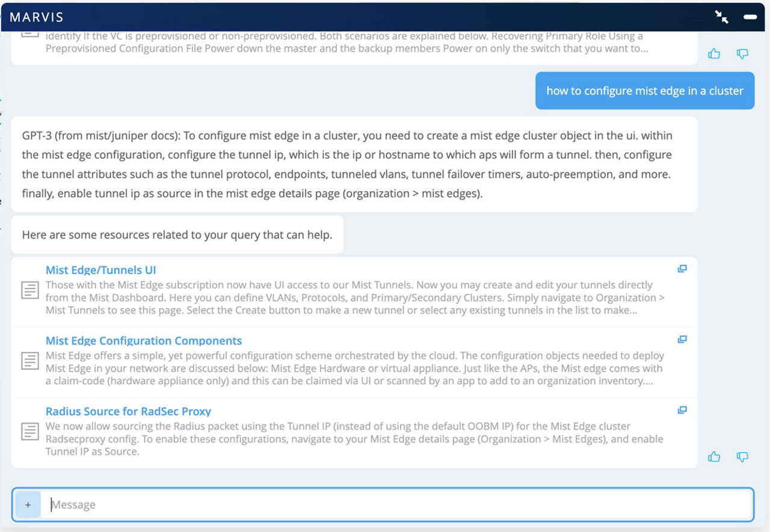Type in the Message input field

[x=397, y=505]
